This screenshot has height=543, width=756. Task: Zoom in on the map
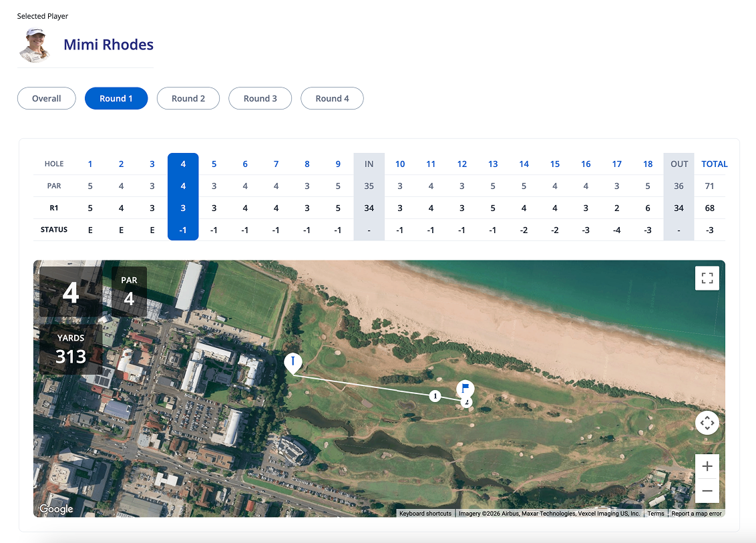coord(707,466)
